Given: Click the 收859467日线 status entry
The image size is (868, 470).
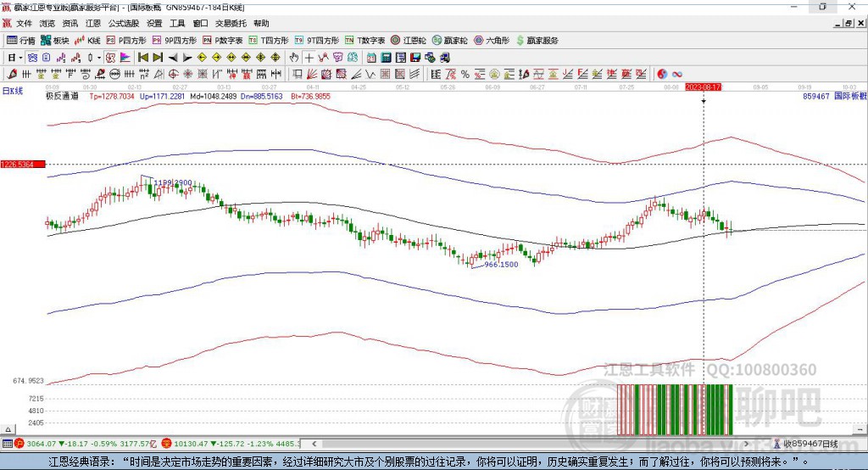Looking at the screenshot, I should click(806, 444).
